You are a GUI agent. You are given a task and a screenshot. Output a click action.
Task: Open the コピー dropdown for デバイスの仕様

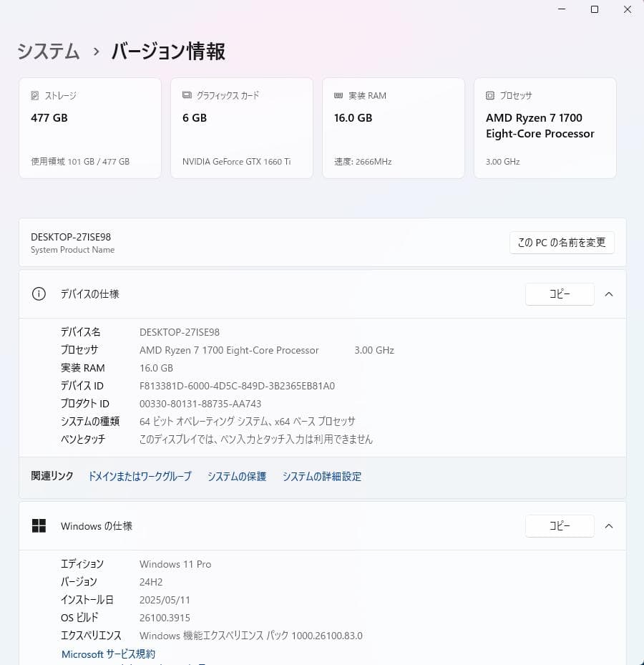pyautogui.click(x=560, y=293)
